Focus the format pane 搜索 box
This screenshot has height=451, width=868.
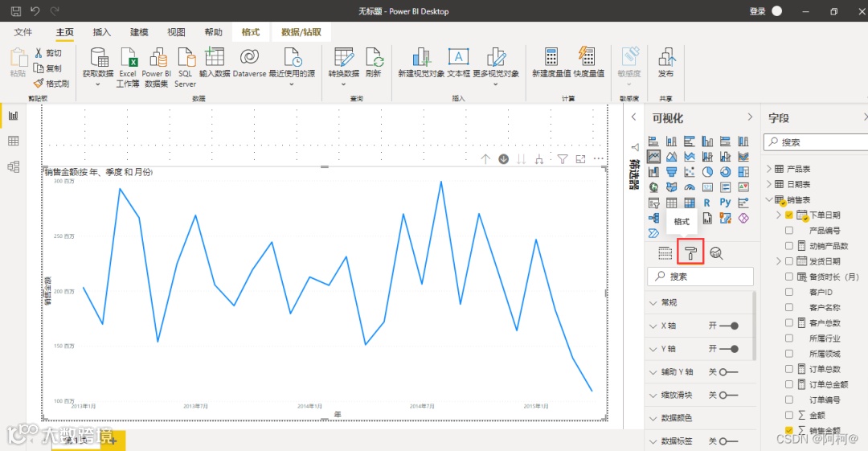point(700,276)
